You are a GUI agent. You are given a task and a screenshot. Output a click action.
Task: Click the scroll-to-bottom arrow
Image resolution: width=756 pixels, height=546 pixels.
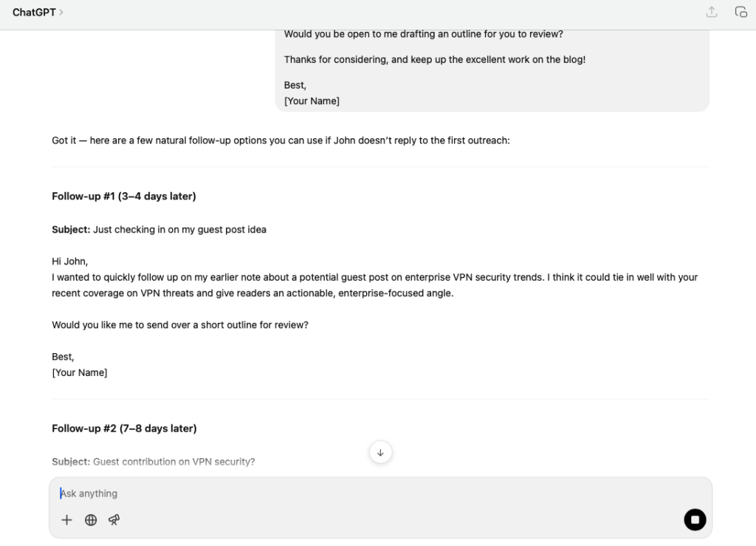coord(380,452)
